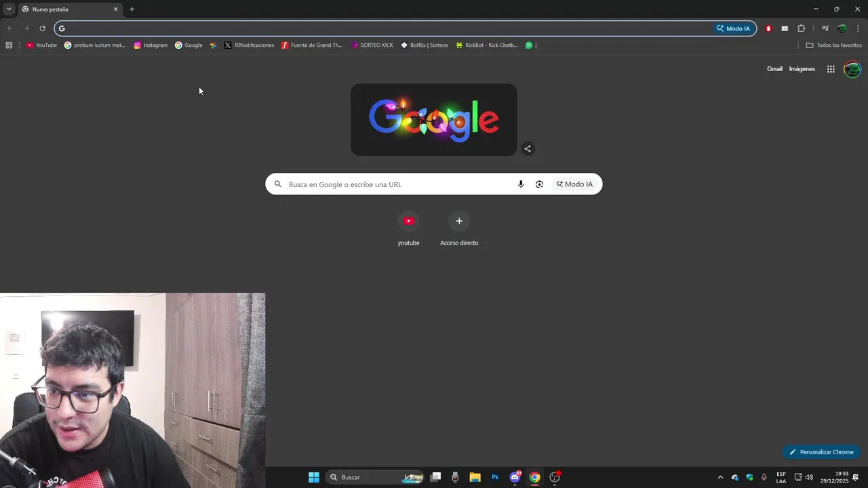
Task: Click the browser forward arrow
Action: tap(26, 28)
